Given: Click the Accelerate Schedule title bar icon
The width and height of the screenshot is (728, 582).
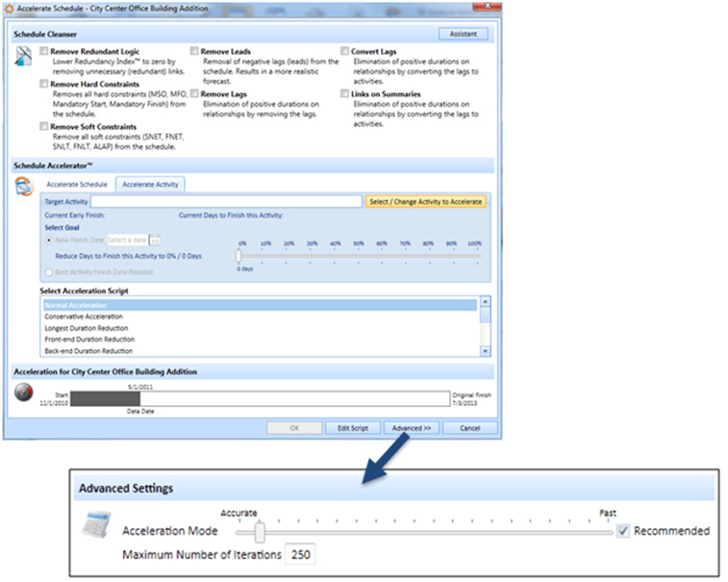Looking at the screenshot, I should coord(9,9).
